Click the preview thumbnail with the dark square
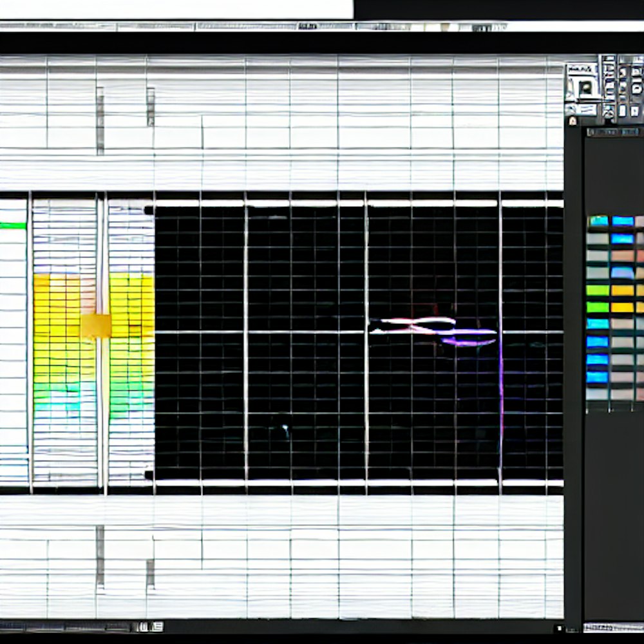Screen dimensions: 644x644 tap(586, 87)
